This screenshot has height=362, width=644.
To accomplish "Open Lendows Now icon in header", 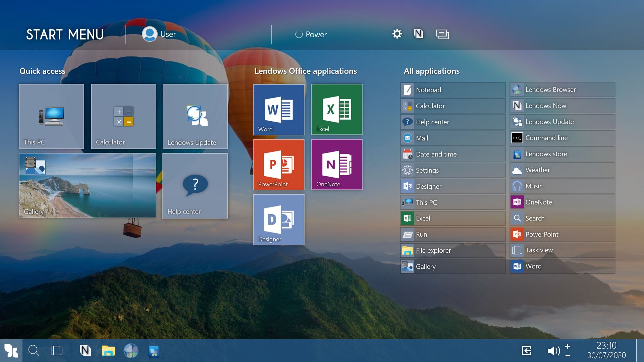I will pos(418,34).
